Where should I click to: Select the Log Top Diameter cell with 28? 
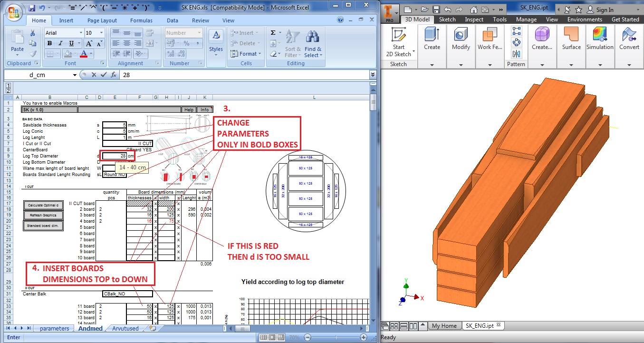(x=114, y=156)
